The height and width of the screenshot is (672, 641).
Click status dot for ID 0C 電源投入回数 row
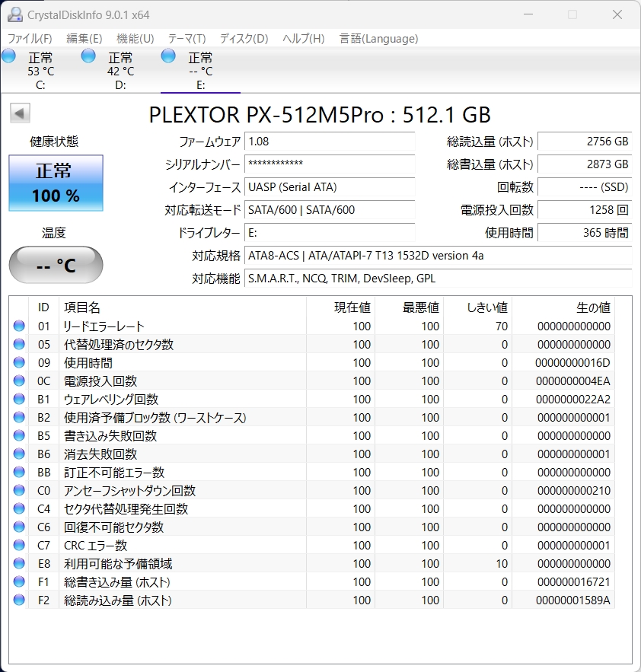tap(19, 381)
